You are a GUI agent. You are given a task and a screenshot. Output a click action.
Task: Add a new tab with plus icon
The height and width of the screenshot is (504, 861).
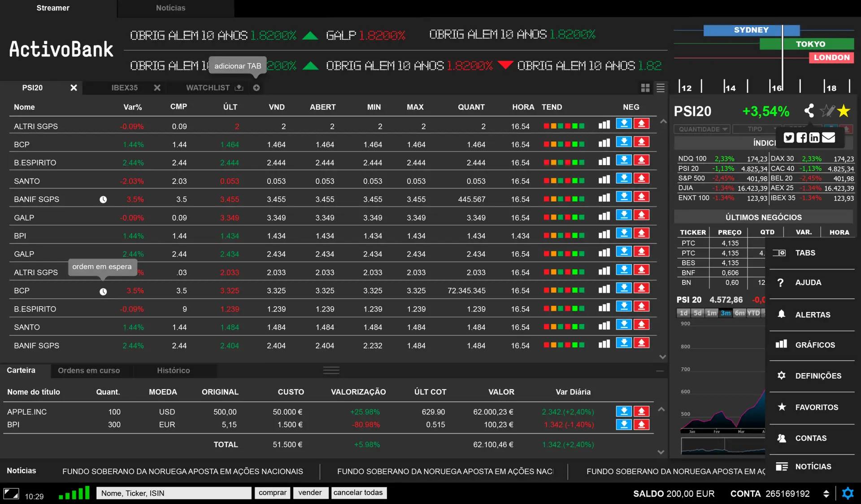coord(256,88)
